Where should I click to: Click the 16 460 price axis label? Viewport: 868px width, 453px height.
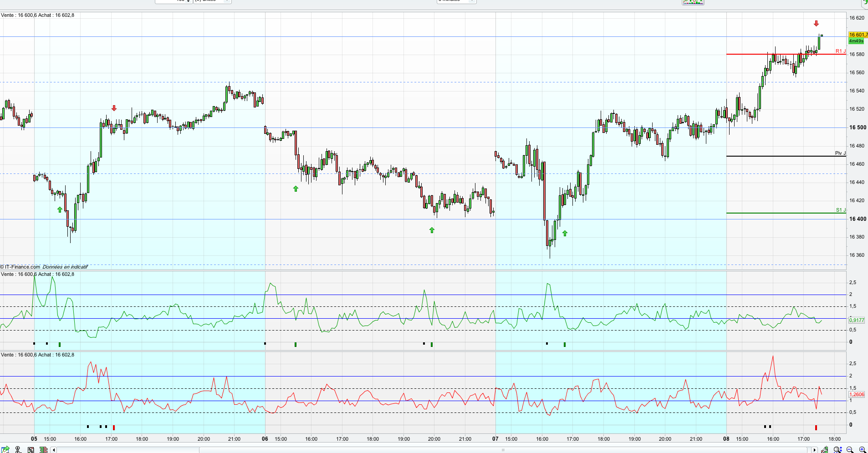pos(857,164)
